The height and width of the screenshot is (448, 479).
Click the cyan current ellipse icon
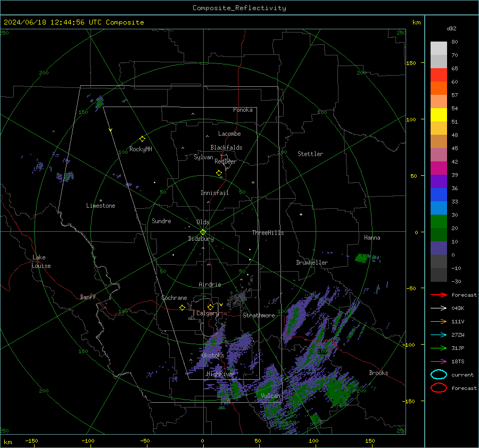[x=439, y=374]
